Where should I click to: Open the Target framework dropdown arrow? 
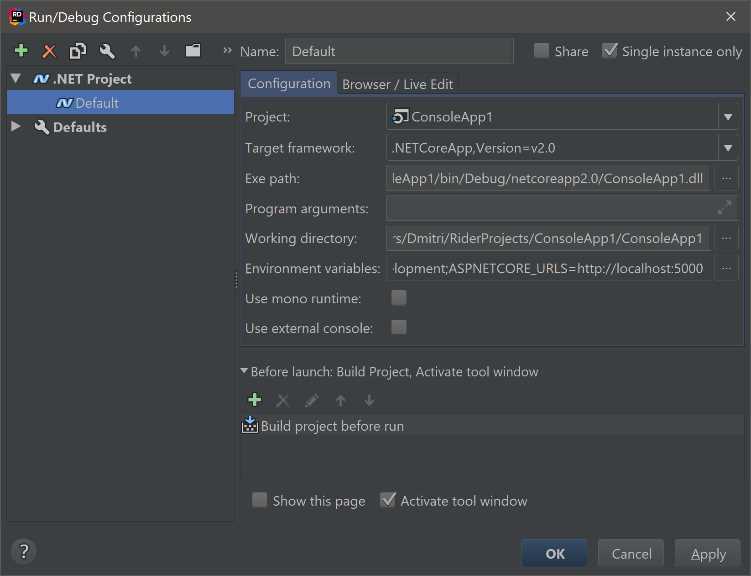click(728, 148)
